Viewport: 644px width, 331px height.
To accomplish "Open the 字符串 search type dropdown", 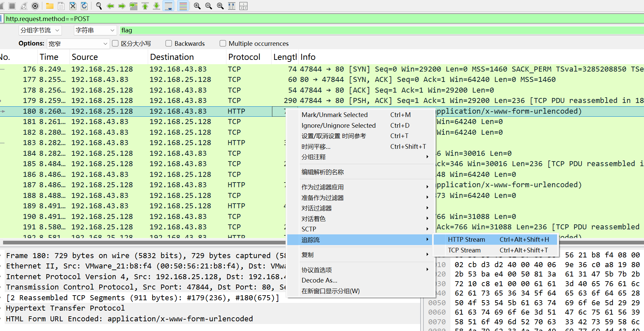I will pyautogui.click(x=95, y=30).
